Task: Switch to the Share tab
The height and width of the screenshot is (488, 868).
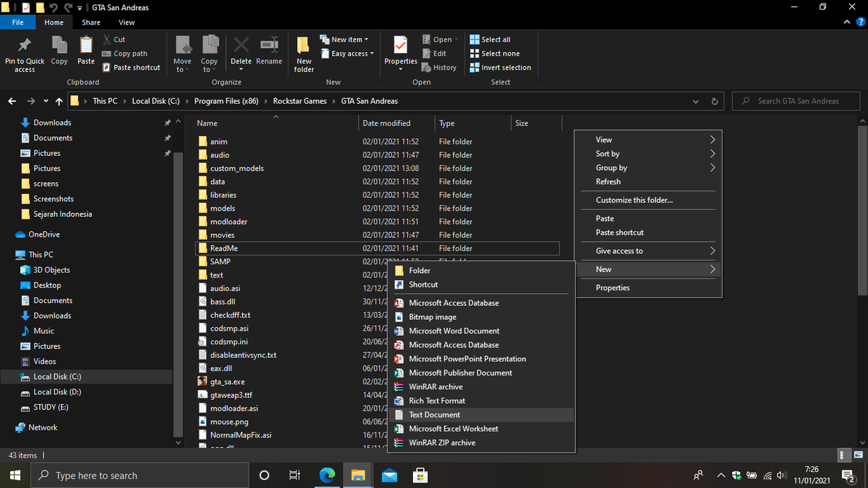Action: (91, 22)
